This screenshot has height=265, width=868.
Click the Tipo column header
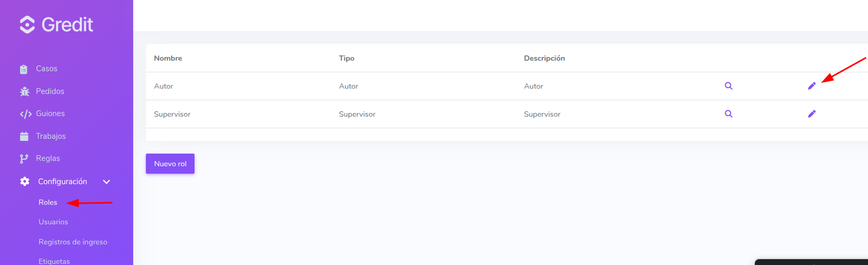[347, 59]
